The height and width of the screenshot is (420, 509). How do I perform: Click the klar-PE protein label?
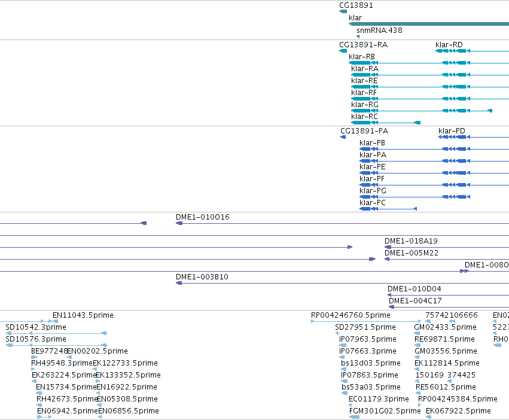point(373,167)
